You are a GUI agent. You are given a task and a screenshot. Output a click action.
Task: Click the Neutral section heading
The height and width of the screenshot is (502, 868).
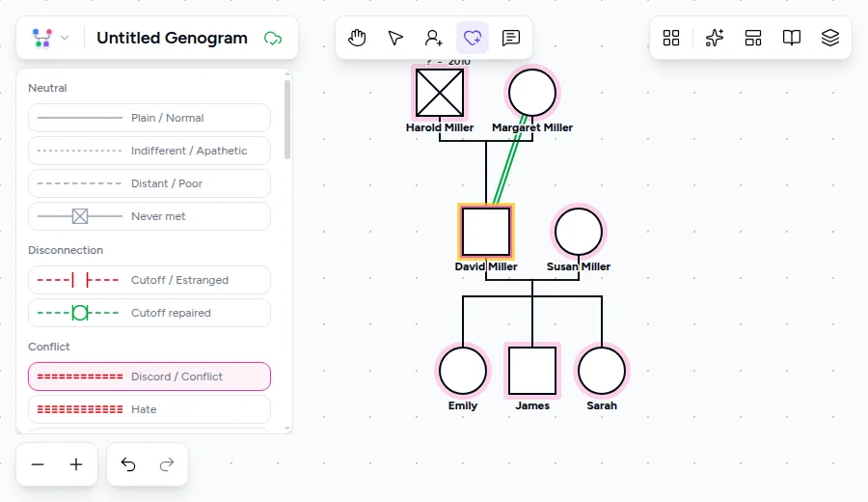(x=47, y=88)
